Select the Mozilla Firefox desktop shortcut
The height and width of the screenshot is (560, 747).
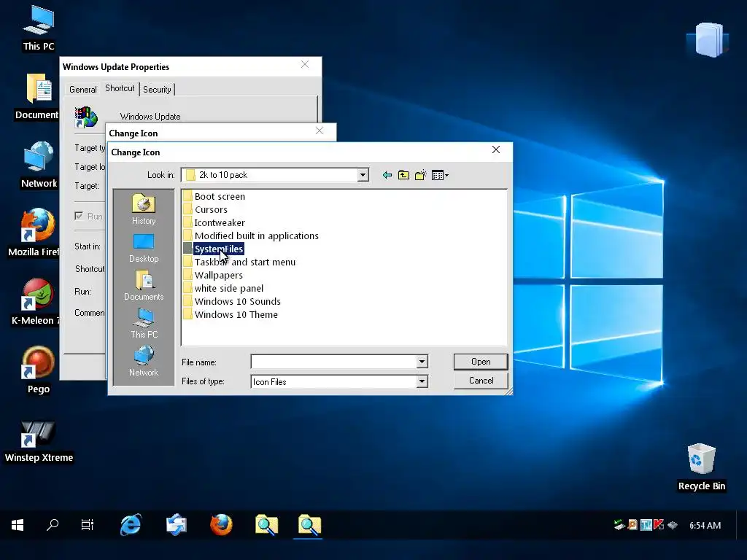(x=34, y=233)
